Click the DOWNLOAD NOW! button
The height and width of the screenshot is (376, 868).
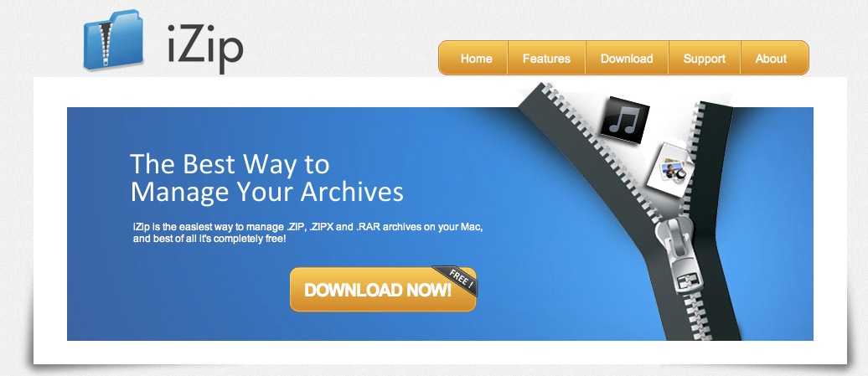[x=383, y=289]
